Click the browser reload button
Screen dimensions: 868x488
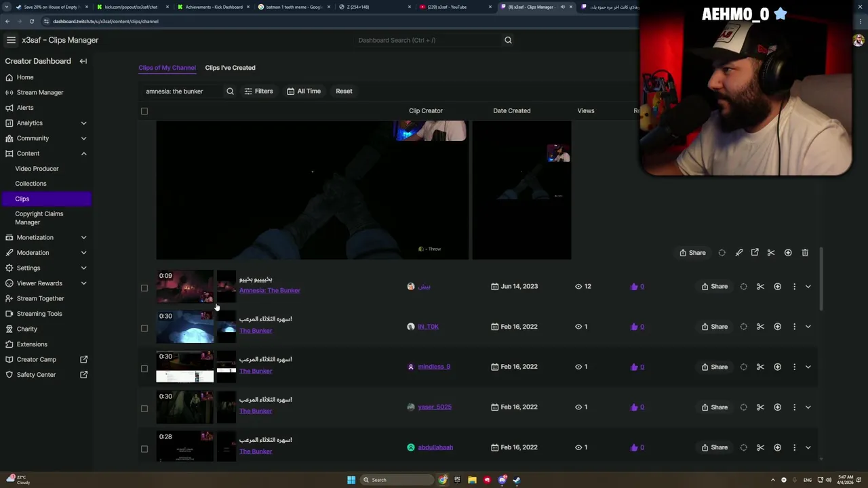click(x=31, y=21)
